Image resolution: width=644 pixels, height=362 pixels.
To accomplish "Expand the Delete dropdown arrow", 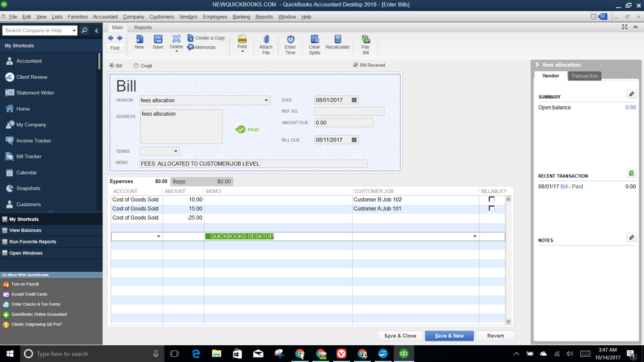I will [x=177, y=52].
